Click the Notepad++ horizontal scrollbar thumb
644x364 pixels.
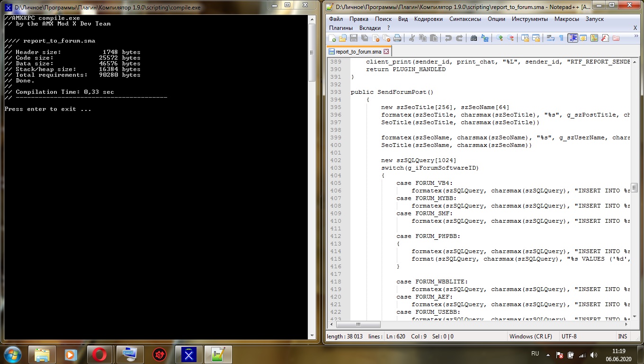[358, 325]
